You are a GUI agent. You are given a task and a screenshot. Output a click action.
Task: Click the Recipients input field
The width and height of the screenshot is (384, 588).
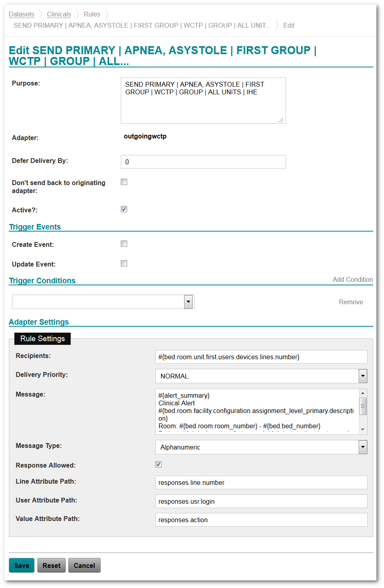tap(261, 357)
